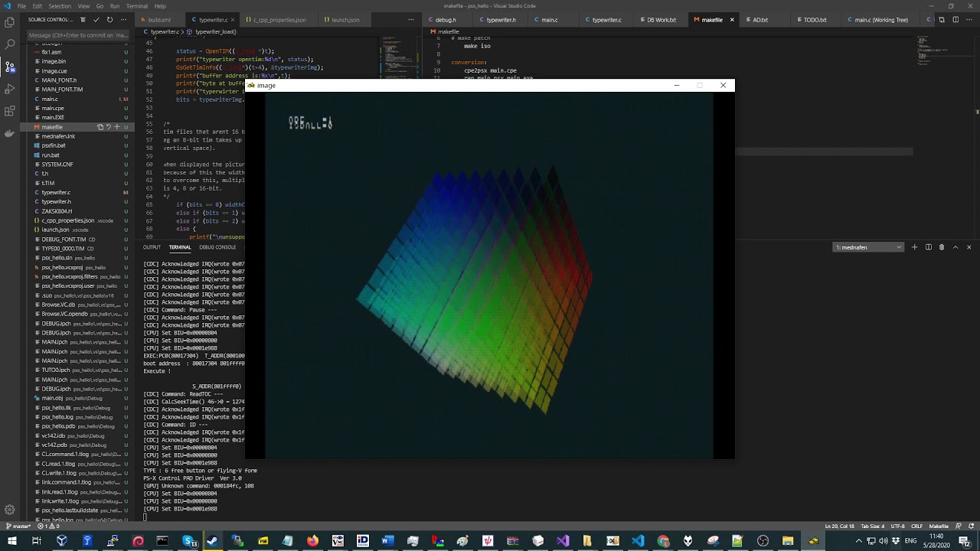This screenshot has height=551, width=980.
Task: Create a new terminal with plus icon
Action: tap(914, 247)
